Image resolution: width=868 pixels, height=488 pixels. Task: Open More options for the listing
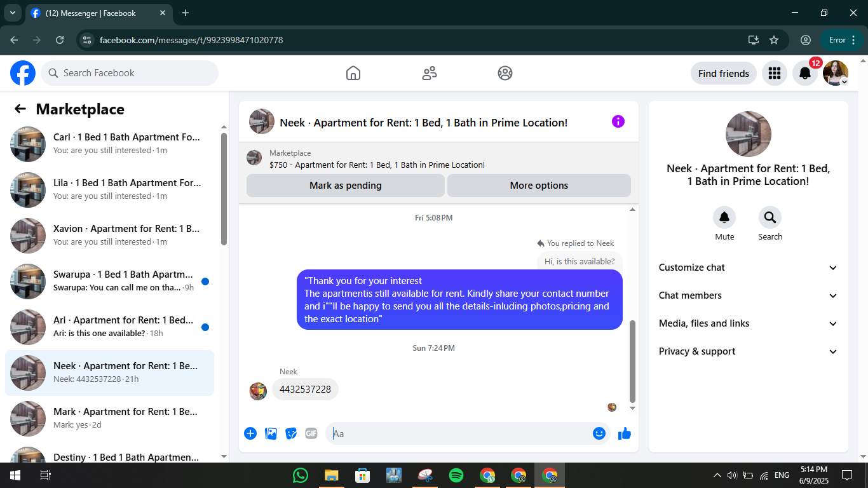click(x=539, y=186)
